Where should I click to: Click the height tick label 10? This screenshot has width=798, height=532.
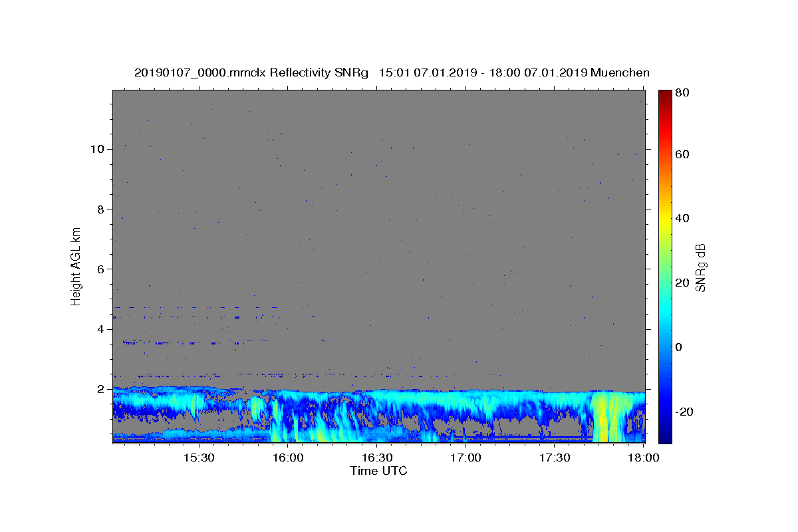coord(97,149)
